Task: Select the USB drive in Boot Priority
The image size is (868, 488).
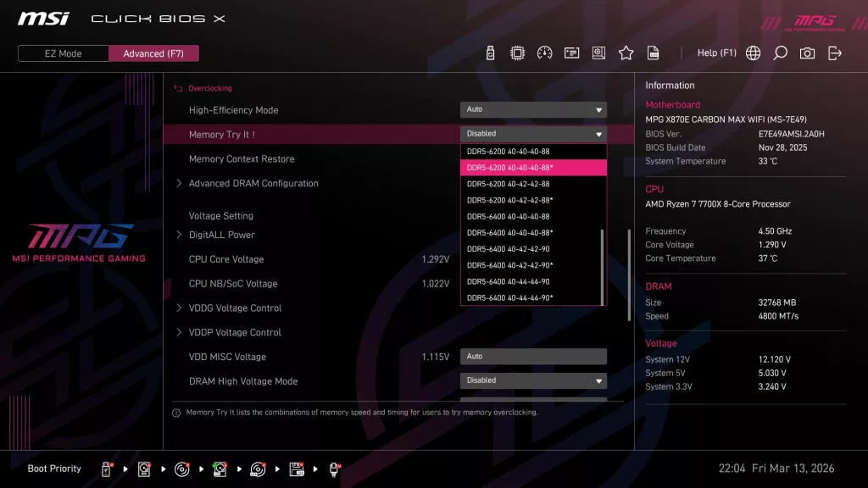Action: [x=106, y=469]
